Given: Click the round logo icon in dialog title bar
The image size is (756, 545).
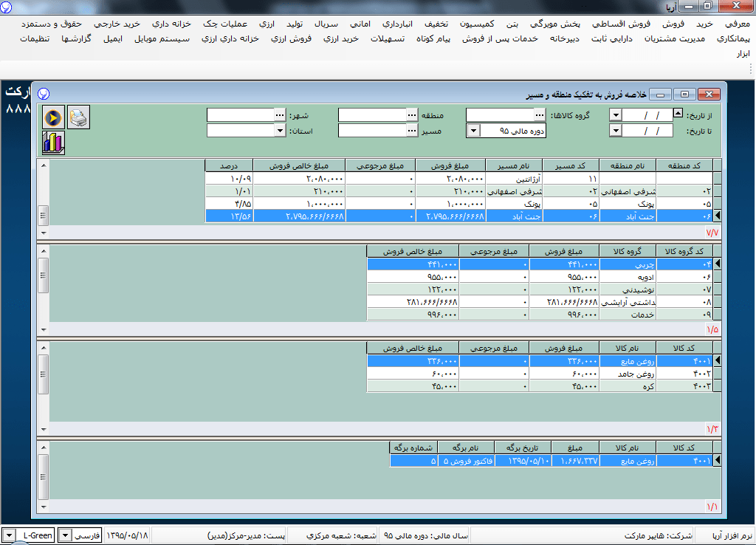Looking at the screenshot, I should [44, 94].
